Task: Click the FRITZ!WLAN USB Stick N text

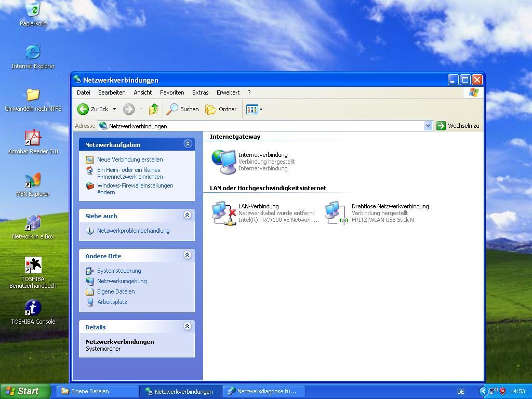Action: [383, 220]
